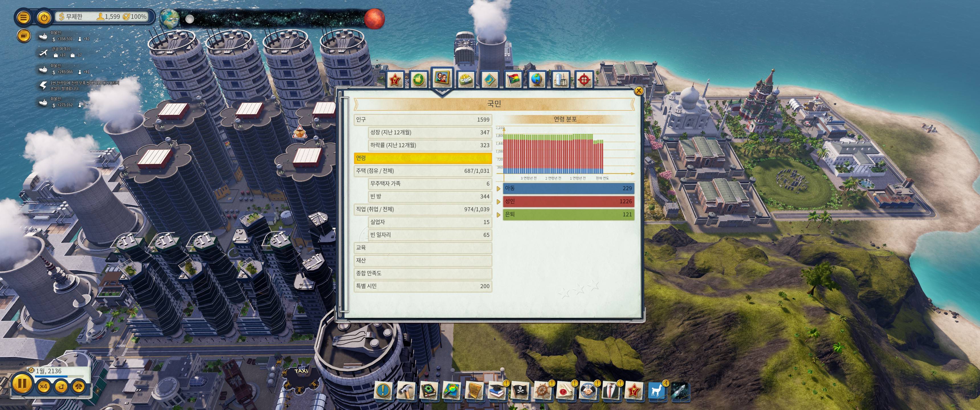The height and width of the screenshot is (410, 980).
Task: Select the 종합 만족도 overall happiness row
Action: [x=422, y=273]
